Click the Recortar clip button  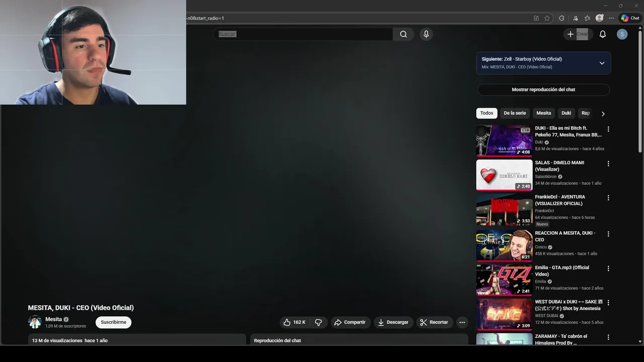[434, 322]
